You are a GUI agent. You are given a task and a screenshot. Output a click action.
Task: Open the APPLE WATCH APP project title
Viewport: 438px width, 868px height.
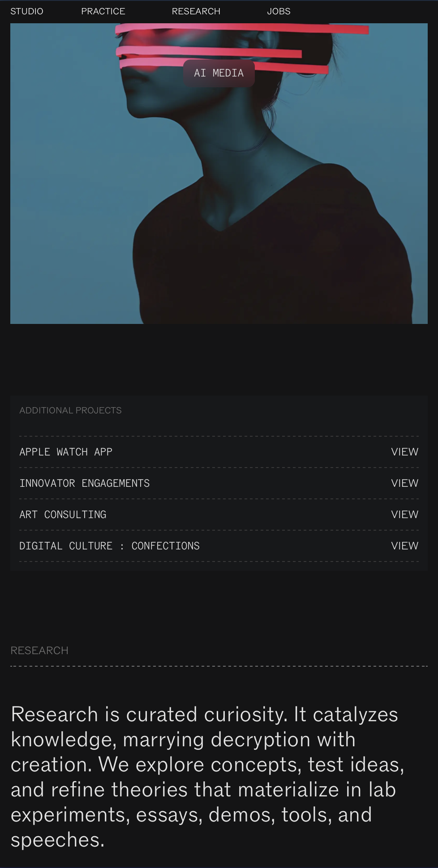click(66, 452)
